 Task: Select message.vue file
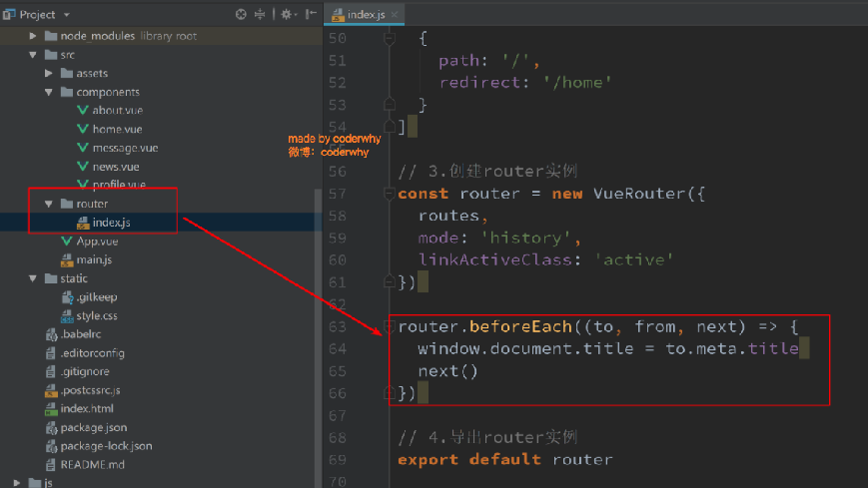tap(125, 148)
